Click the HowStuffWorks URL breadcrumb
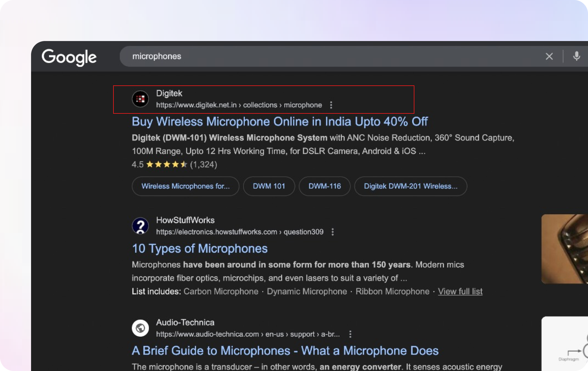The width and height of the screenshot is (588, 371). point(240,232)
